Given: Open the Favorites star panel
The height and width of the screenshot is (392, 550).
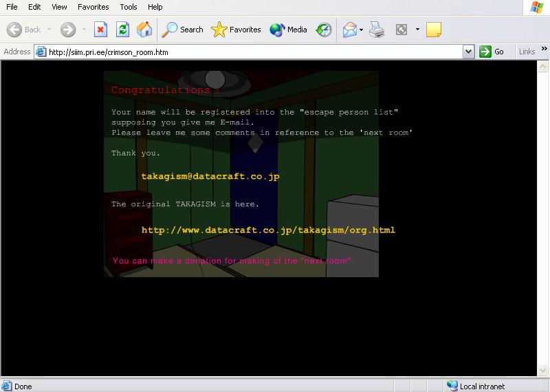Looking at the screenshot, I should tap(236, 30).
